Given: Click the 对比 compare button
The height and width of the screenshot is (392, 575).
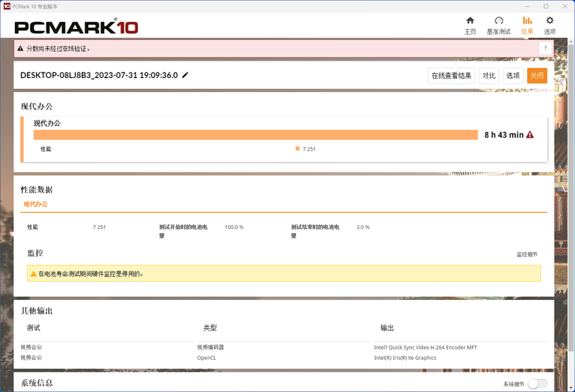Looking at the screenshot, I should tap(489, 76).
